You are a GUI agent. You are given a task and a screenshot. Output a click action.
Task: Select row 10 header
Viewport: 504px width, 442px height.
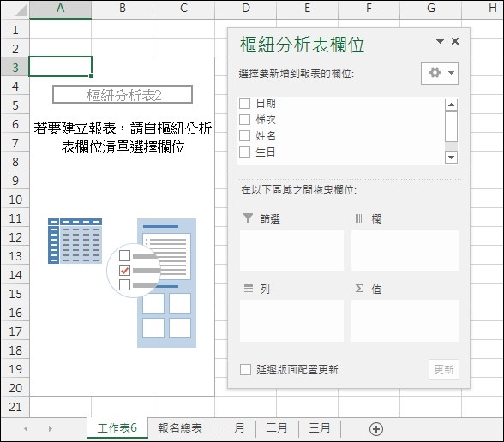click(15, 200)
